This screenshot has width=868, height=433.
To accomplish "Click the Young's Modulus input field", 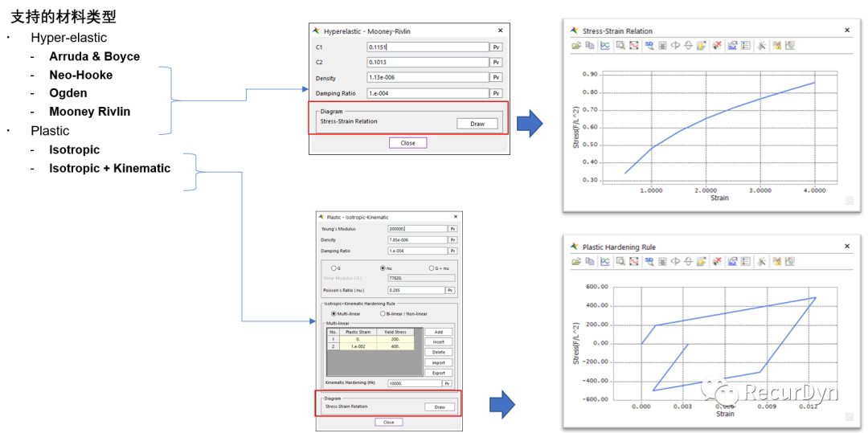I will coord(417,229).
